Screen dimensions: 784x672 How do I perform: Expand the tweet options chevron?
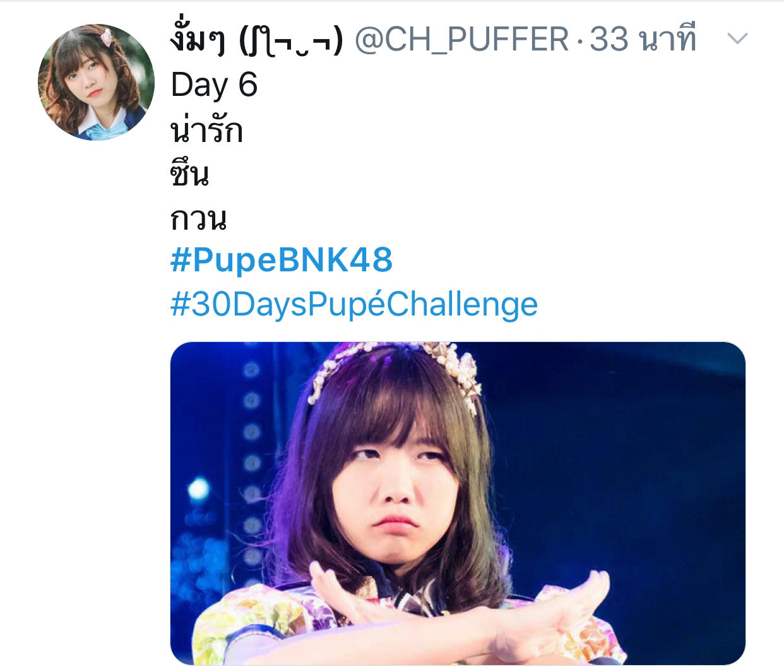(x=737, y=39)
